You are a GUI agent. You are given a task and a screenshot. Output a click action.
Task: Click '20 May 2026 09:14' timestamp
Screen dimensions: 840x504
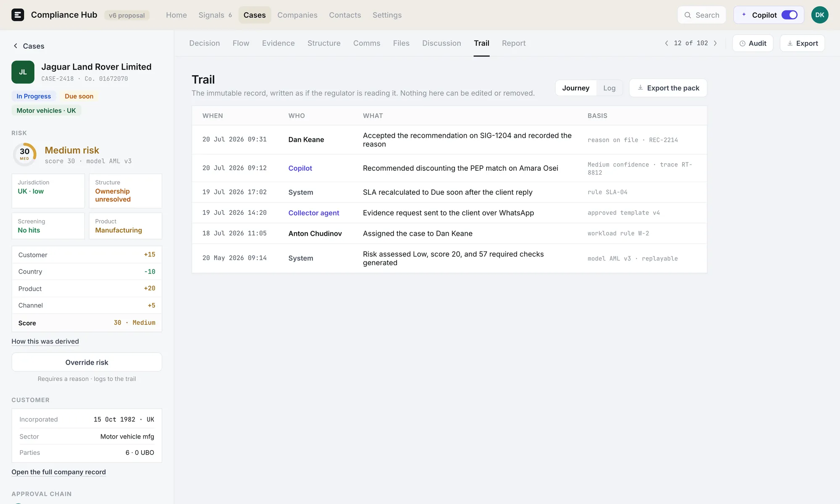pyautogui.click(x=234, y=258)
